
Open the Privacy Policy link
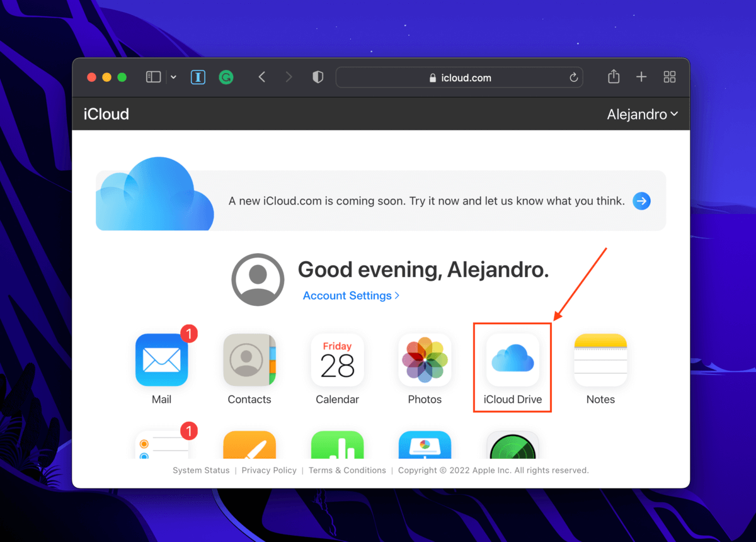pos(269,470)
